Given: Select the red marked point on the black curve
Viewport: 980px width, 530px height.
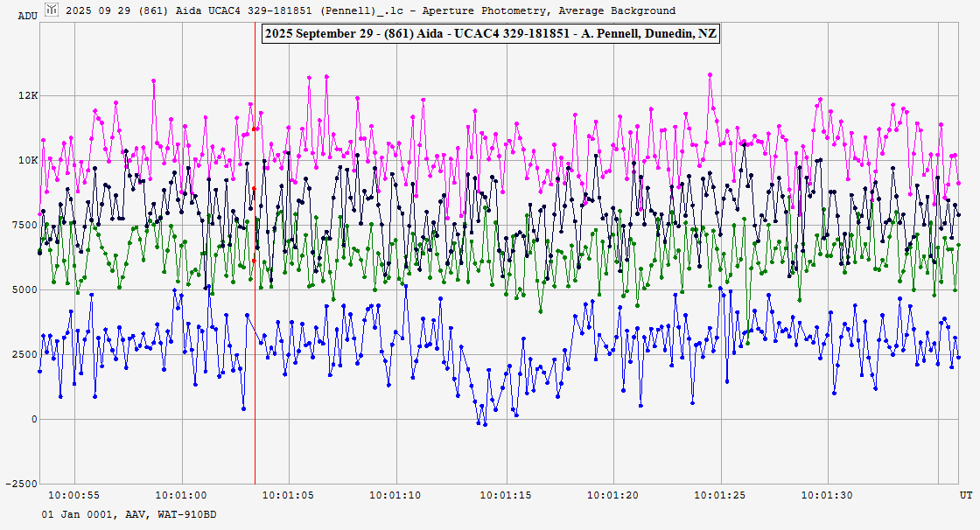Looking at the screenshot, I should [255, 188].
